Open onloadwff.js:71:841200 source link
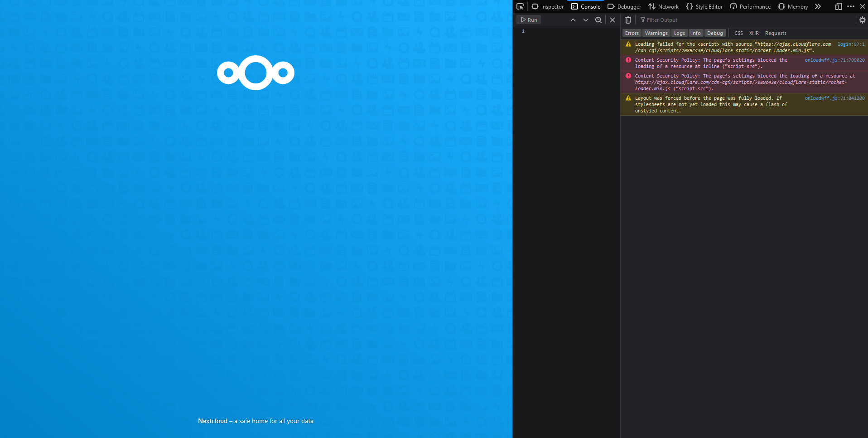The width and height of the screenshot is (868, 438). point(834,98)
